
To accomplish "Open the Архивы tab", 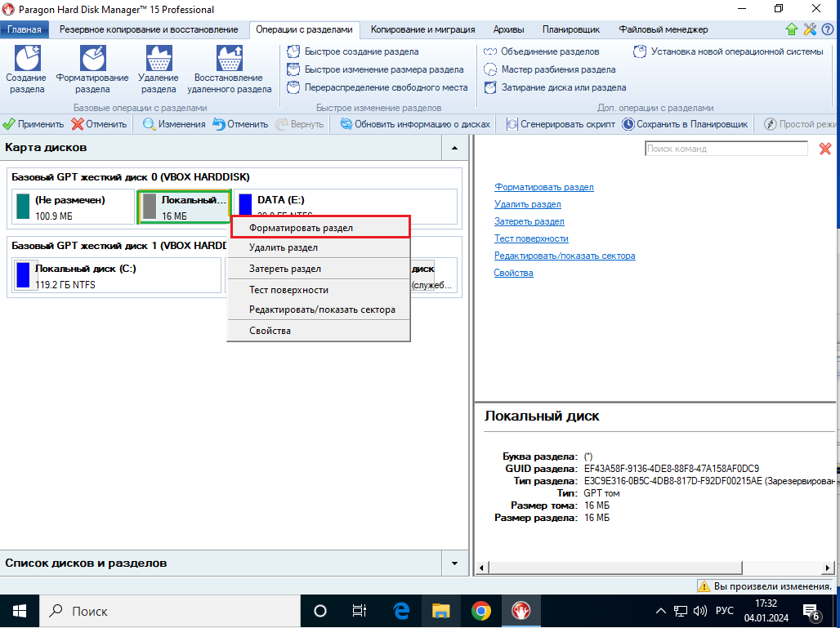I will tap(508, 29).
